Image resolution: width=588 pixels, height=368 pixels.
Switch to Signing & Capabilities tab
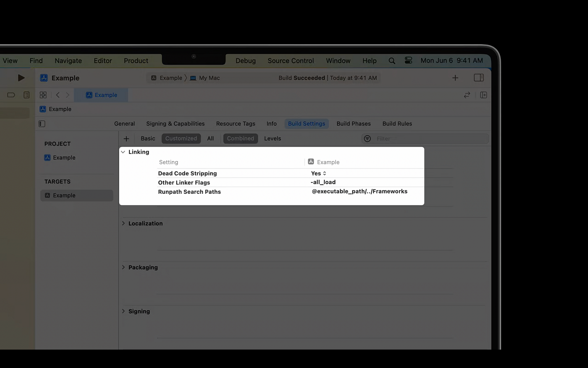[x=176, y=124]
